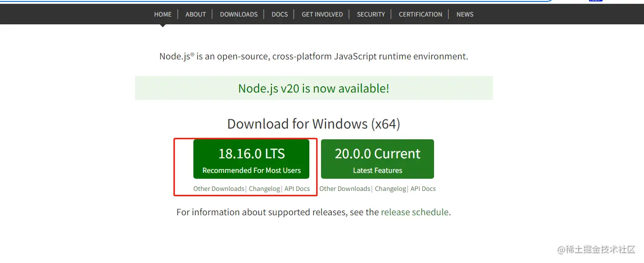Go to the DOWNLOADS page
Screen dimensions: 644x263
239,14
